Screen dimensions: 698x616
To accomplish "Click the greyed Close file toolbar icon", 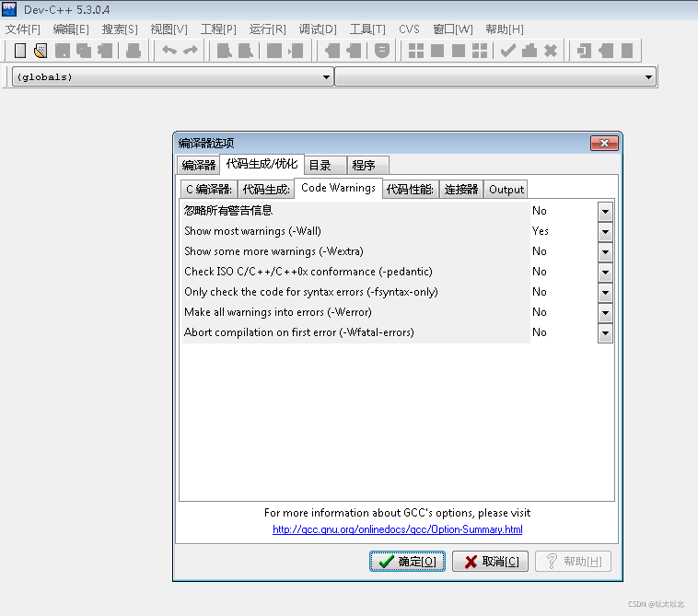I will 105,51.
